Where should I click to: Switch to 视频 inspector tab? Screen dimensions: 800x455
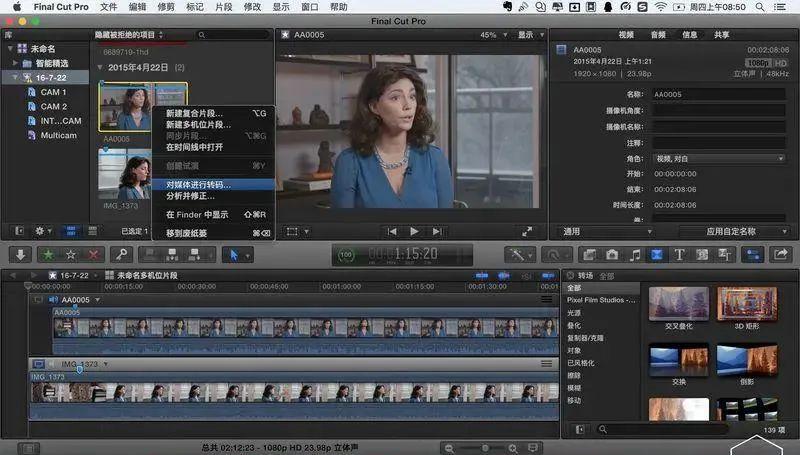tap(626, 35)
